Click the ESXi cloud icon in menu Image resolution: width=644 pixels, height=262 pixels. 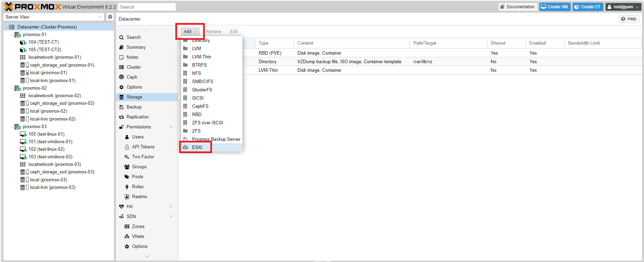(x=185, y=147)
